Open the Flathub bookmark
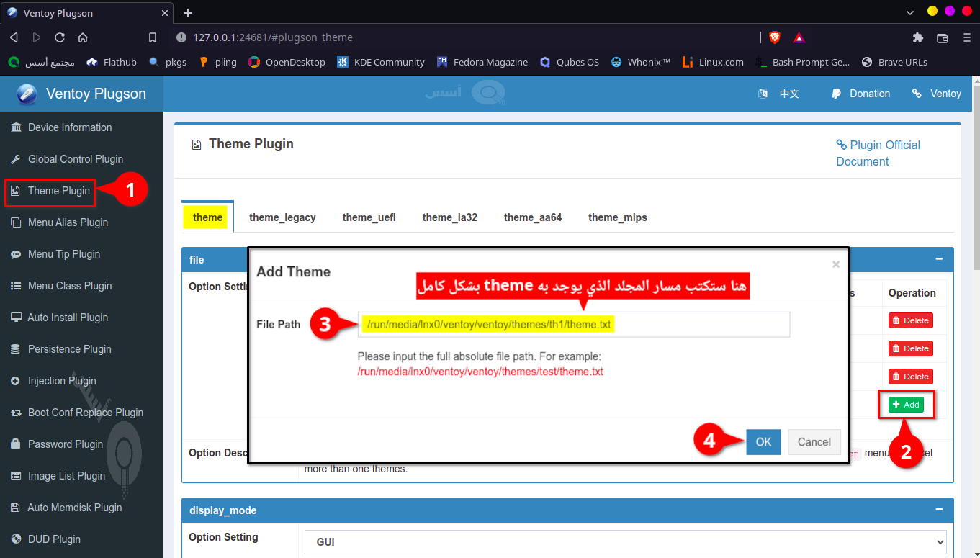980x558 pixels. (112, 62)
